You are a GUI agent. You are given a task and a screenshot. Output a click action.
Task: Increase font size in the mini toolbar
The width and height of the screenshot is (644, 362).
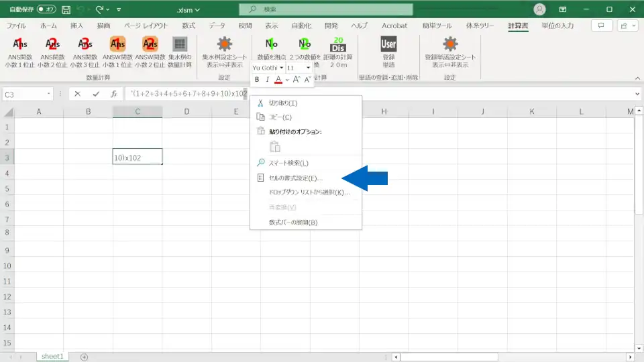click(297, 80)
